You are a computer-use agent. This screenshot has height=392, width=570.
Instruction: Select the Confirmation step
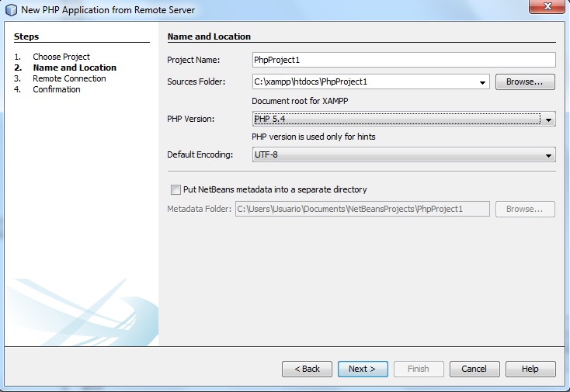pos(57,89)
